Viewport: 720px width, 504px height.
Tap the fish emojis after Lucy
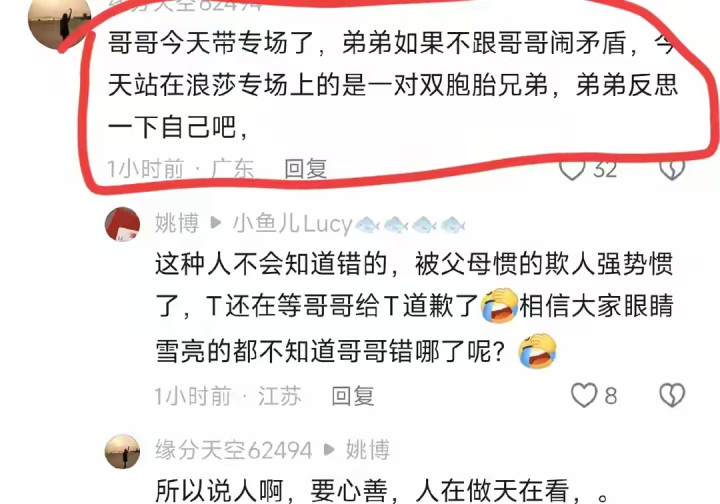coord(411,225)
